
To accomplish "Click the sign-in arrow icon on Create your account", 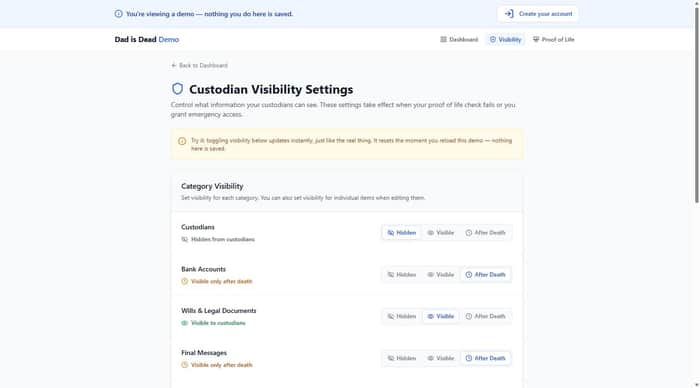I will point(509,14).
